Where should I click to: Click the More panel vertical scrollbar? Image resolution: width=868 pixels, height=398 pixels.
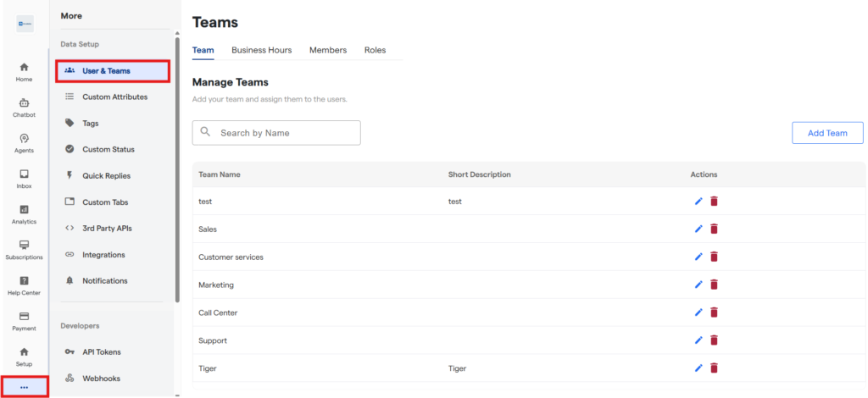[176, 169]
